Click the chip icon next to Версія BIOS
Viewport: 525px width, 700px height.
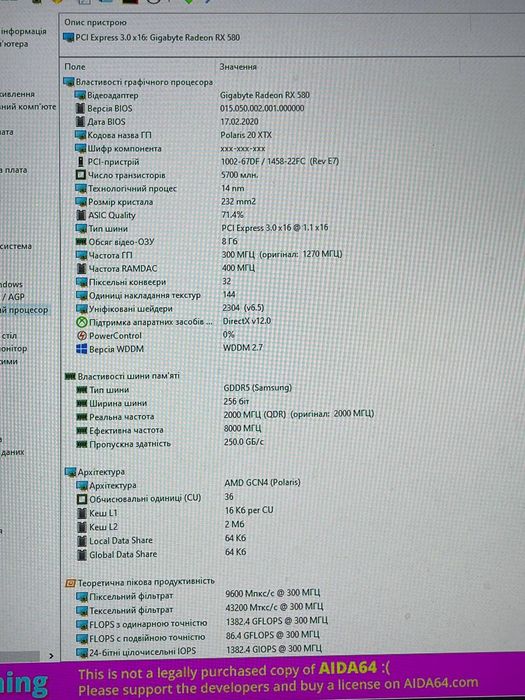point(80,108)
